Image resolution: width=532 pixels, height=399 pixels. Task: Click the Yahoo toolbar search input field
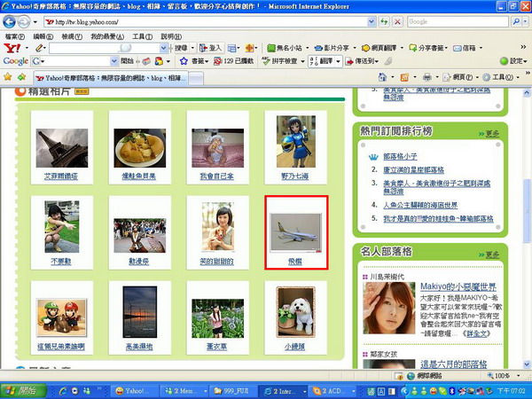click(x=105, y=48)
